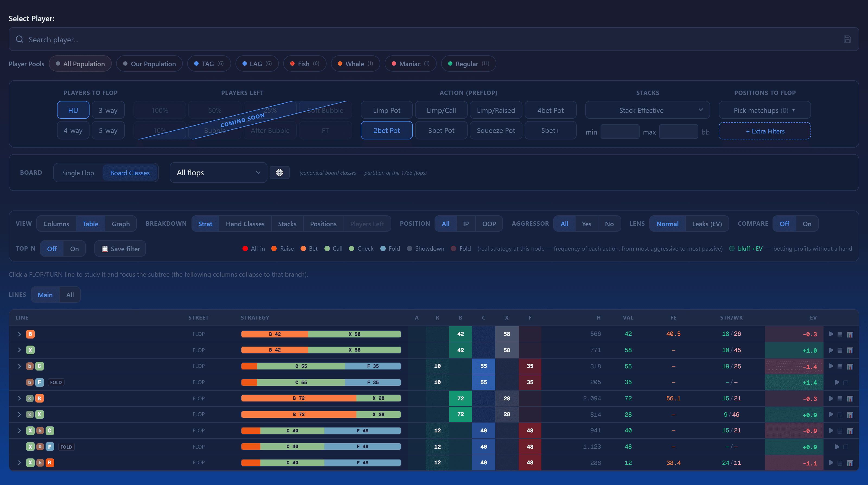868x485 pixels.
Task: Open the bar chart icon in the 286 hands row
Action: click(x=850, y=463)
